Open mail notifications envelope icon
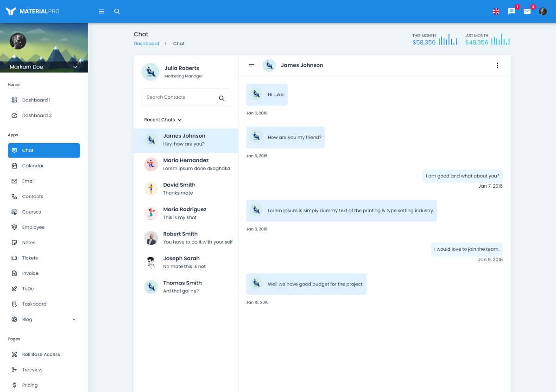The height and width of the screenshot is (392, 556). point(527,12)
